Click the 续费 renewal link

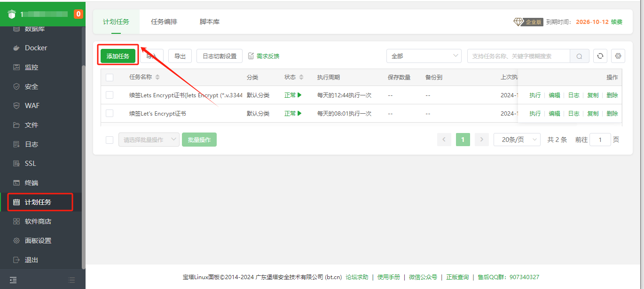pos(617,22)
